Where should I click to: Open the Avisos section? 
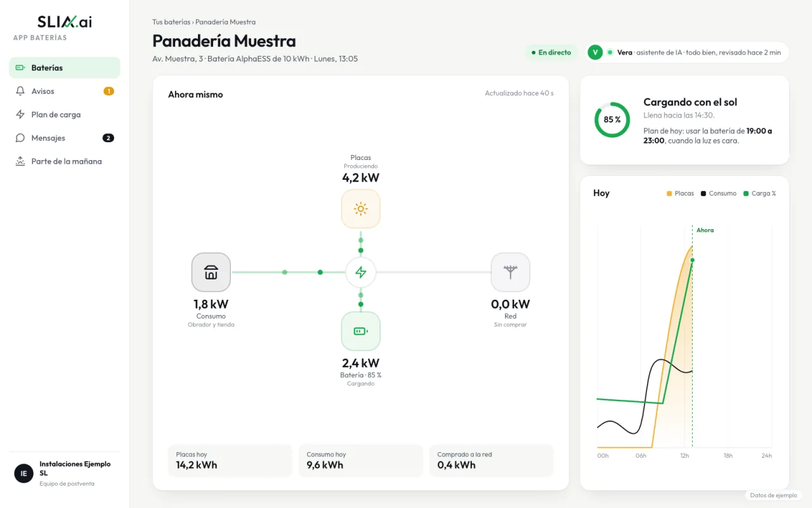point(65,91)
